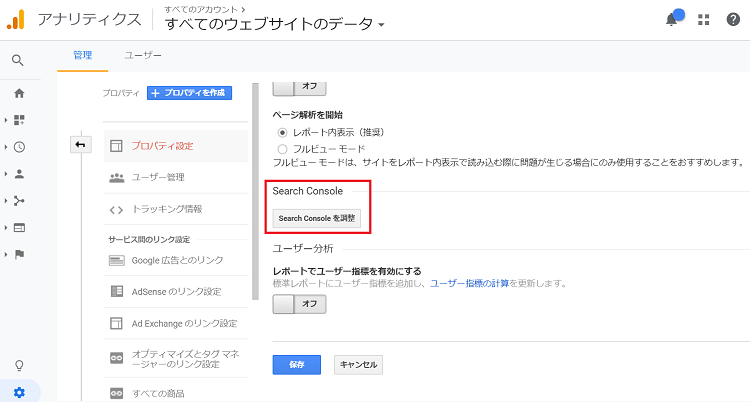Image resolution: width=750 pixels, height=402 pixels.
Task: Open the Acquisition branching icon
Action: coord(19,201)
